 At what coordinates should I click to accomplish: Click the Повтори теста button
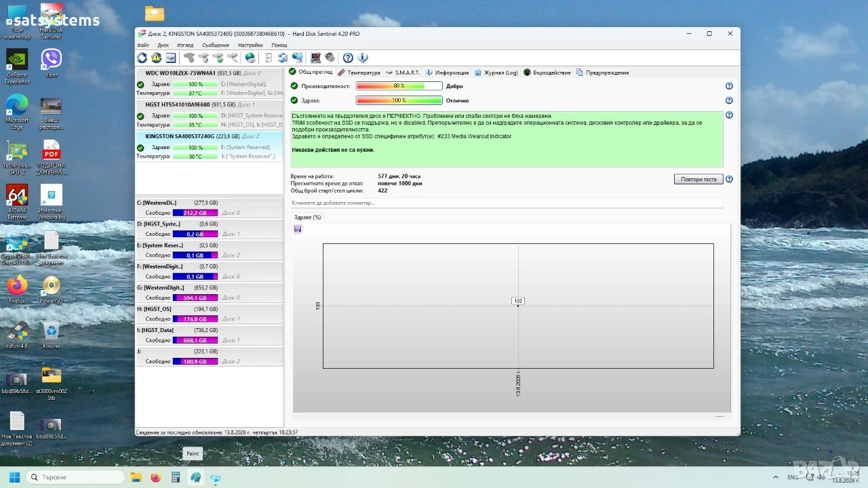[x=698, y=180]
